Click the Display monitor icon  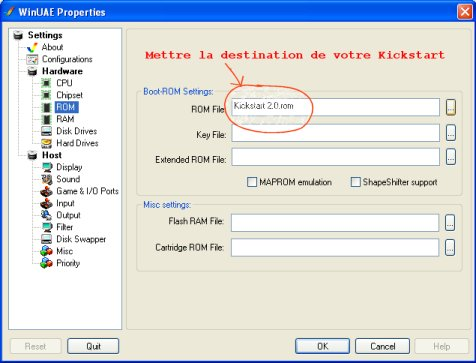[47, 167]
